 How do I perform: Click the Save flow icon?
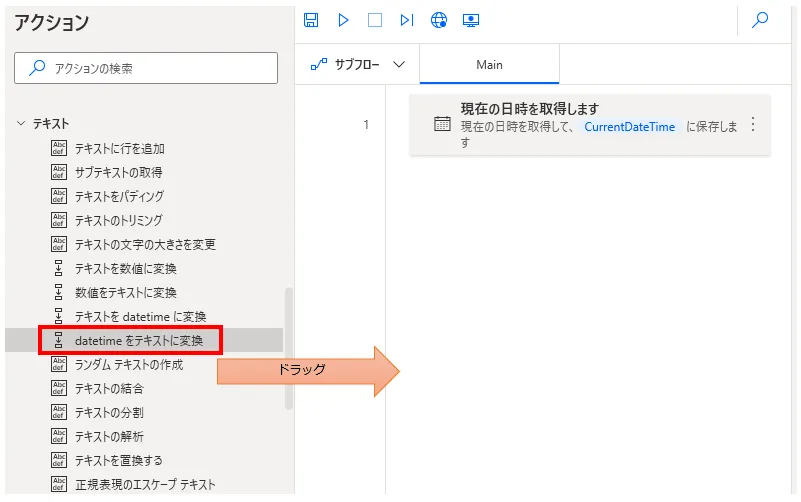tap(311, 20)
